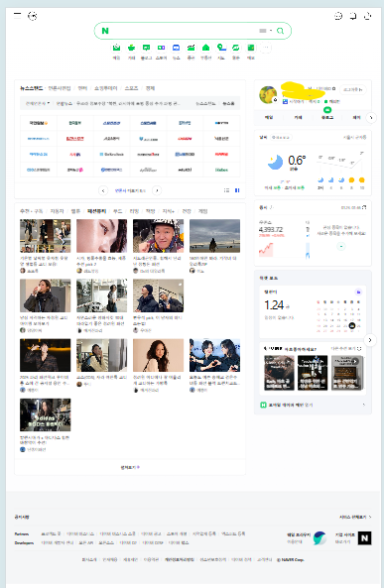The width and height of the screenshot is (384, 588).
Task: Select the bold Fashion/Beauty content tab
Action: (97, 211)
